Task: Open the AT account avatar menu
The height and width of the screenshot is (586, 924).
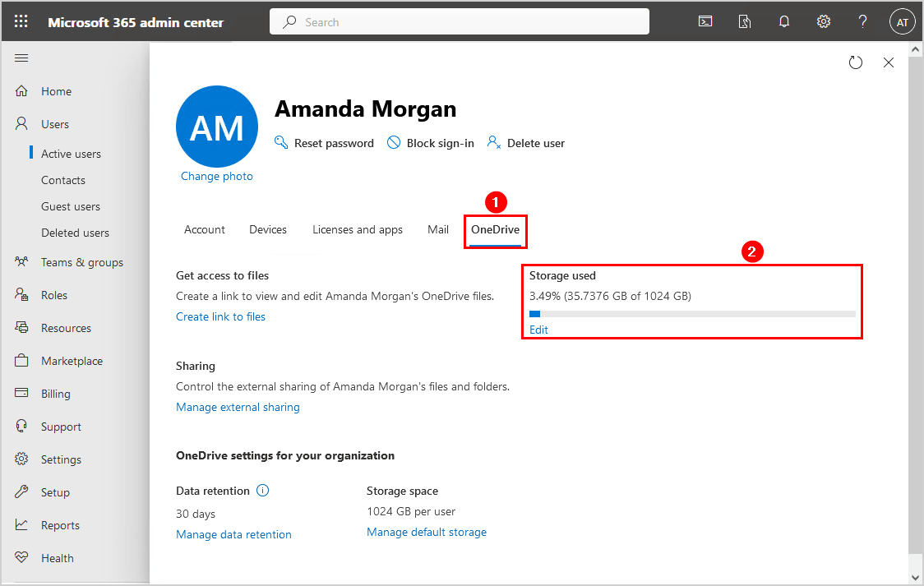Action: click(x=902, y=22)
